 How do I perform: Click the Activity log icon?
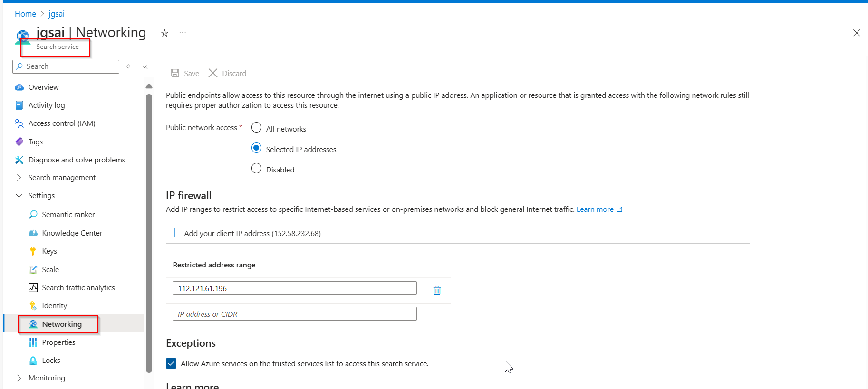[x=19, y=105]
